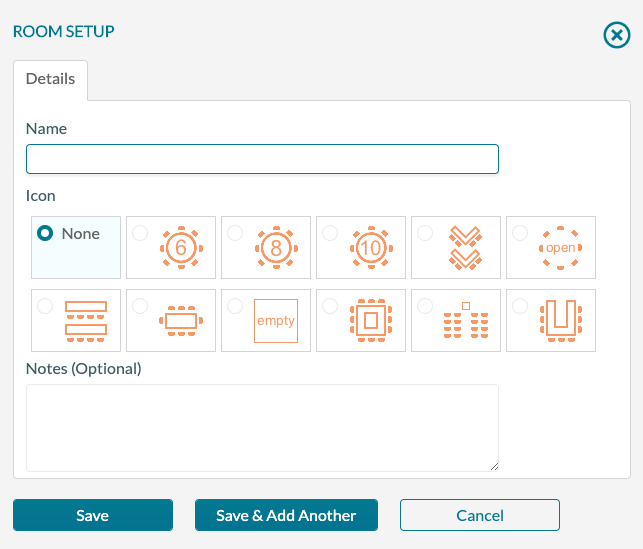
Task: Choose the 8-seat round table icon
Action: [x=276, y=247]
